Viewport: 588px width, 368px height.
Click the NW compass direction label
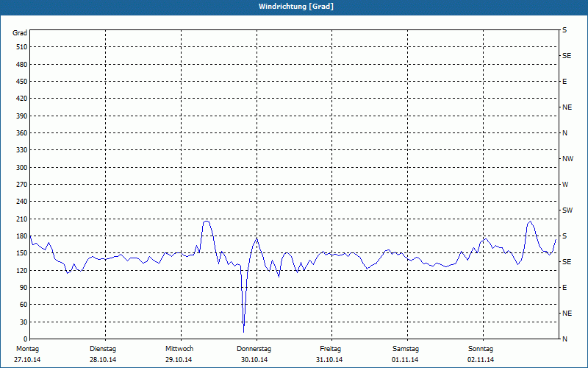click(x=567, y=159)
